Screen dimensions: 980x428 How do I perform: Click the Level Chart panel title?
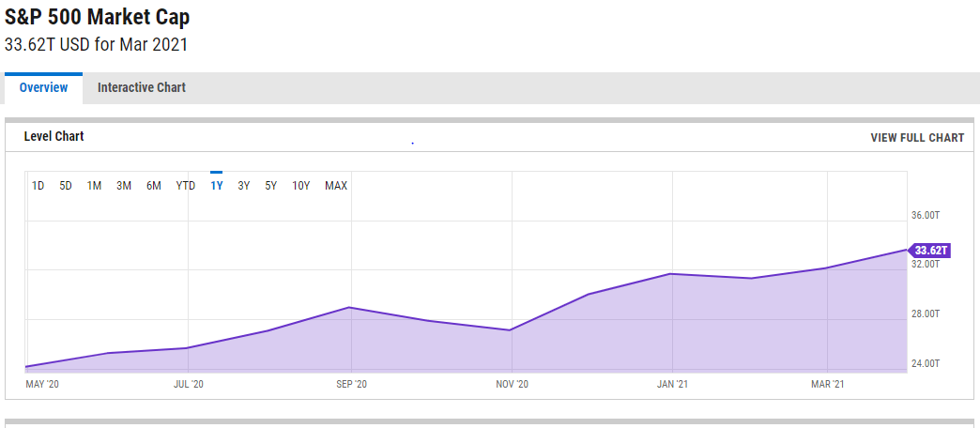pos(54,136)
